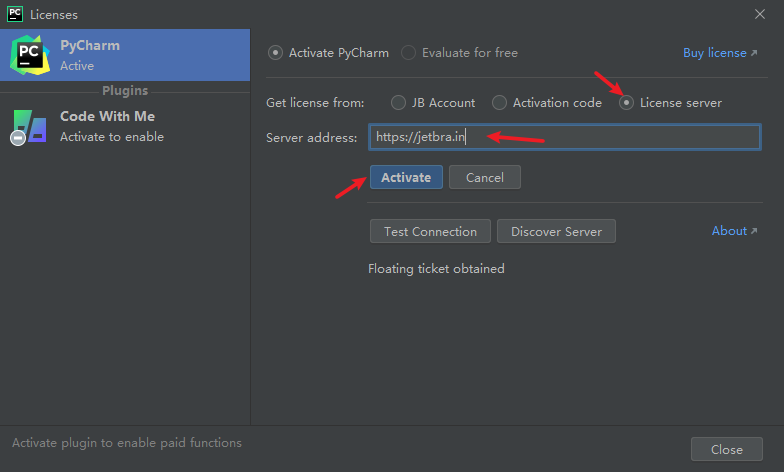Viewport: 784px width, 472px height.
Task: Click the Code With Me plugin icon
Action: (28, 126)
